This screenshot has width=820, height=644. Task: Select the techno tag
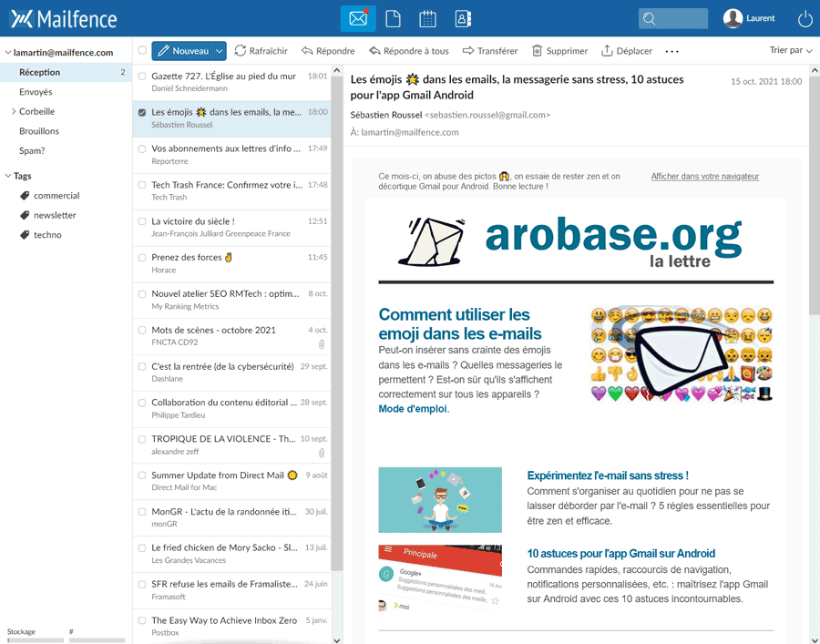[x=47, y=235]
